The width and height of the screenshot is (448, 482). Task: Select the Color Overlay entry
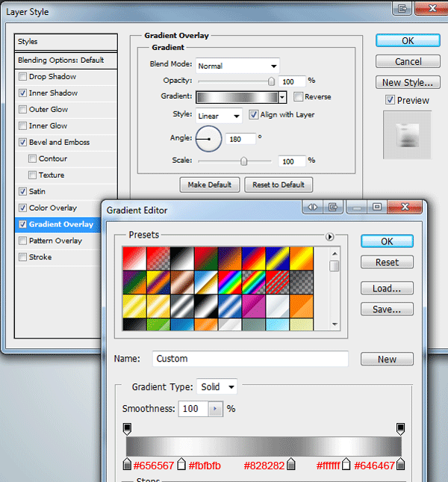point(58,208)
